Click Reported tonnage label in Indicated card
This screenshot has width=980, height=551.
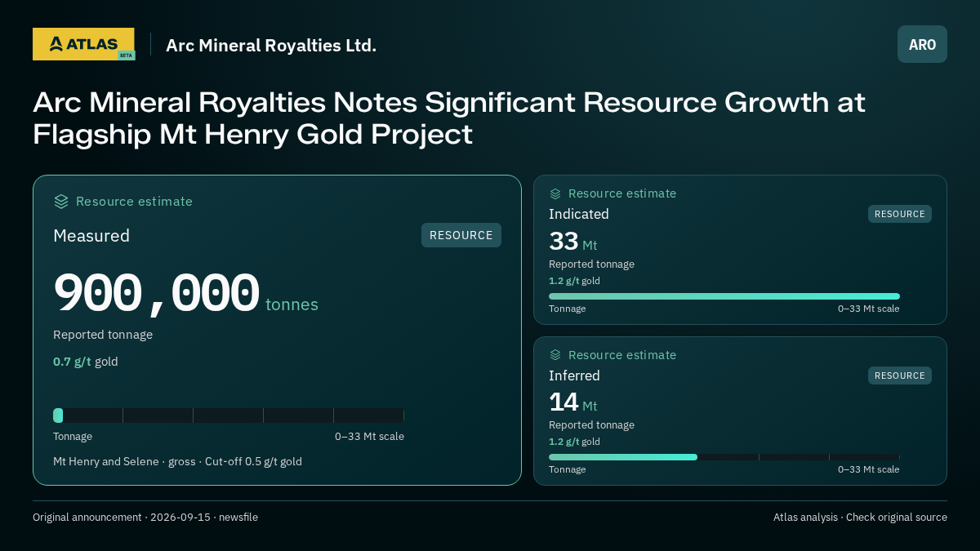point(591,264)
